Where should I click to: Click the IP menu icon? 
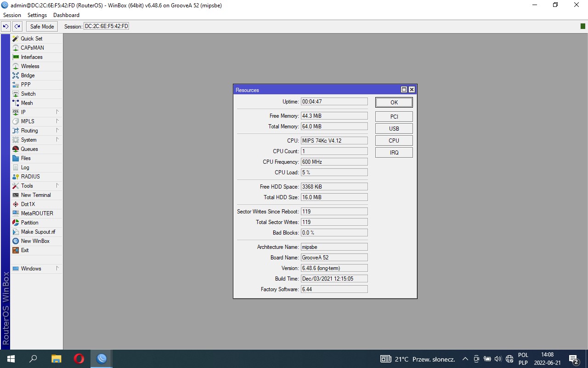point(16,112)
